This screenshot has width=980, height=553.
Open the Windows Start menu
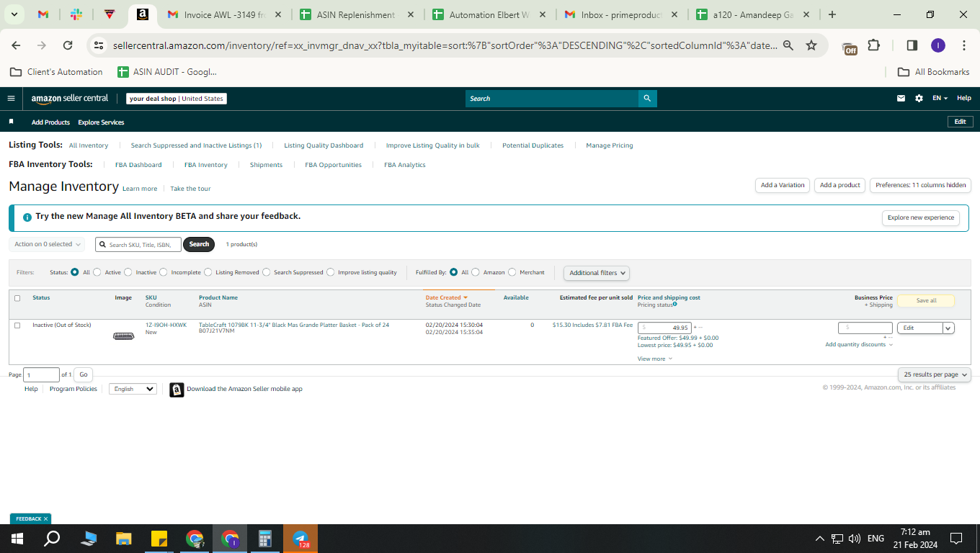click(x=17, y=539)
